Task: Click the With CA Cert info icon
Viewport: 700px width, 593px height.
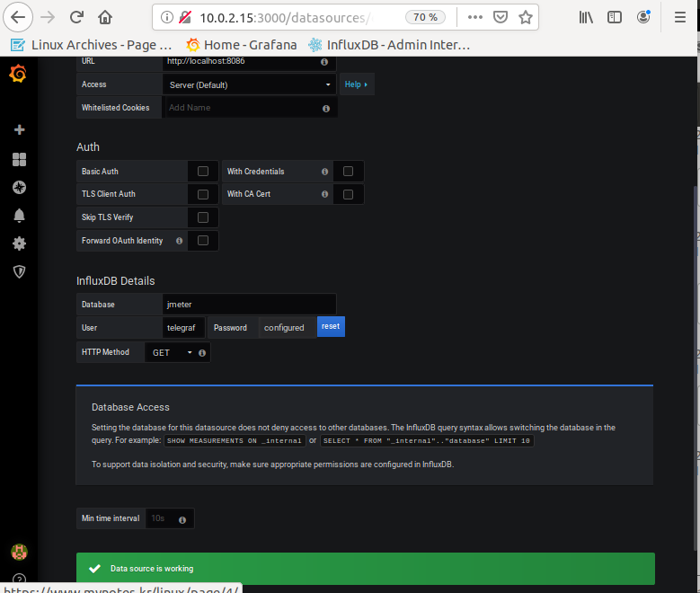Action: (325, 194)
